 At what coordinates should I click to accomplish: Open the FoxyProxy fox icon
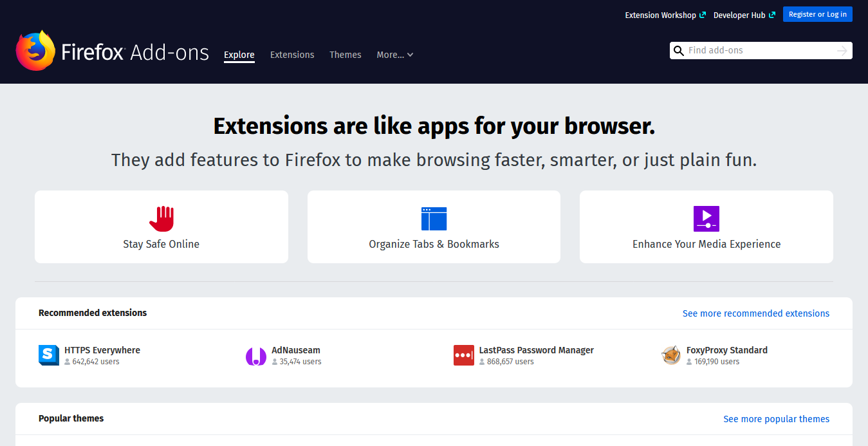click(x=671, y=355)
